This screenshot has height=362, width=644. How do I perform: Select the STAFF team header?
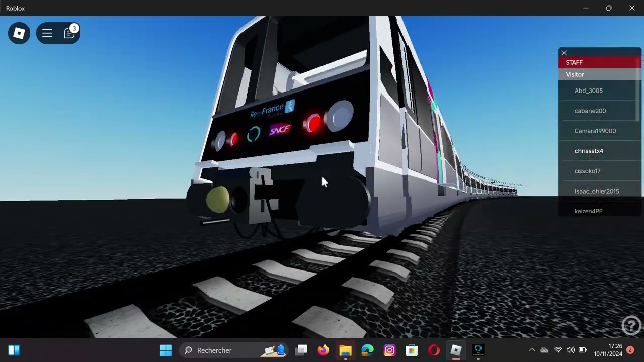600,62
